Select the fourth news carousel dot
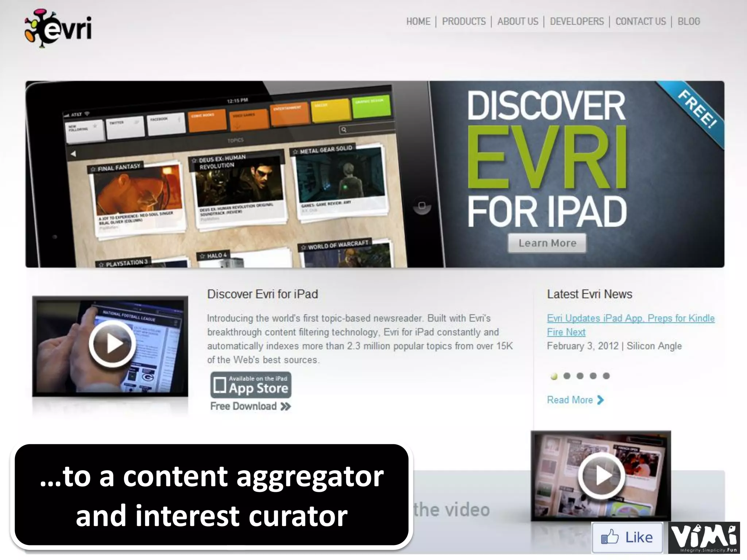Screen dimensions: 747x560 pyautogui.click(x=593, y=376)
